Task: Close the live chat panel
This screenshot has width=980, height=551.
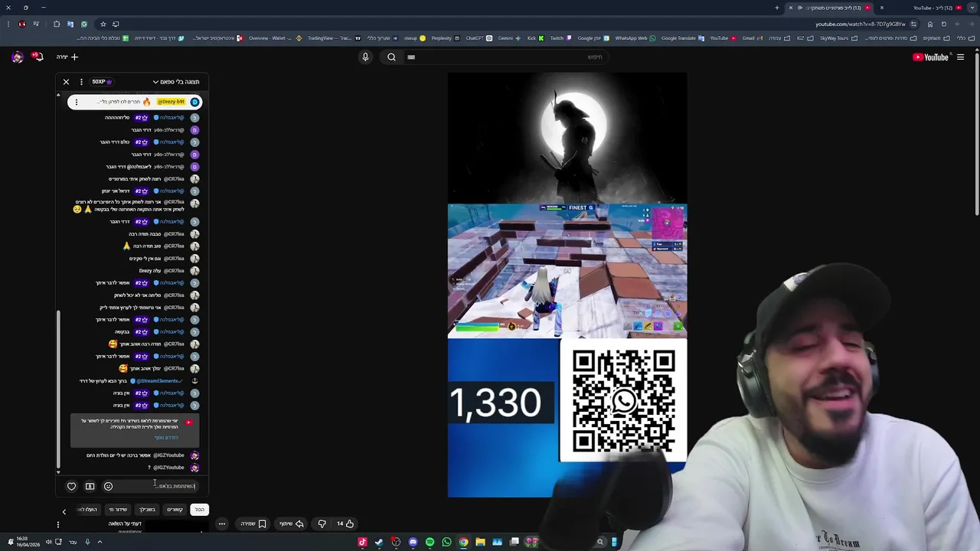Action: tap(66, 82)
